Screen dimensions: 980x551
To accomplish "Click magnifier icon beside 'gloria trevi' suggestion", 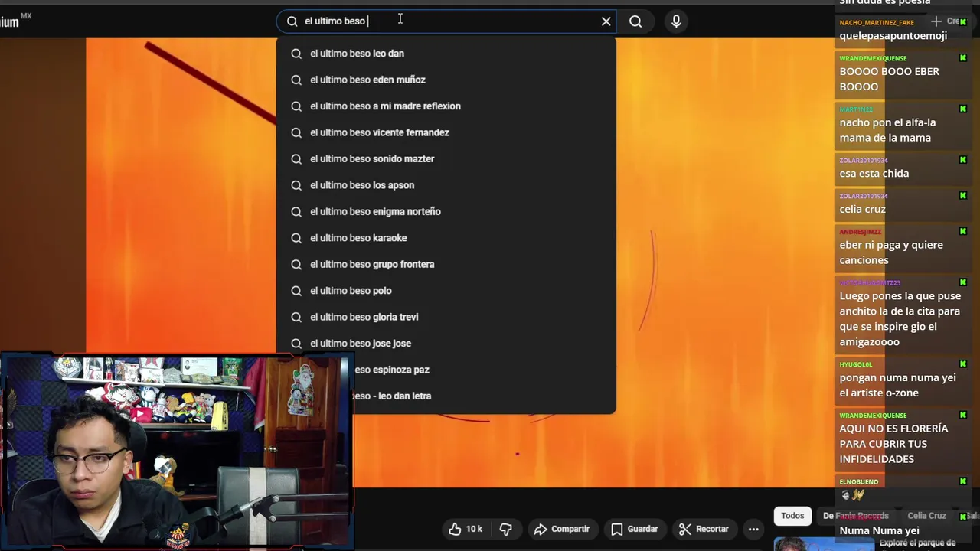I will tap(296, 318).
